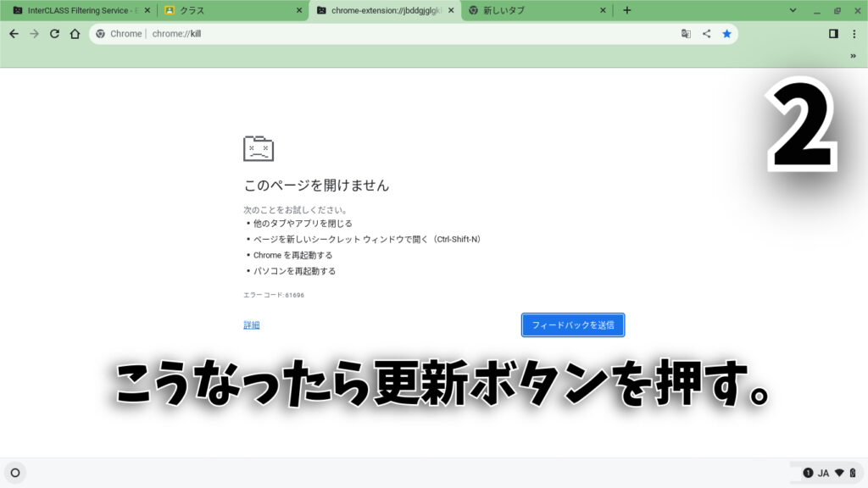868x488 pixels.
Task: Click the share page icon
Action: tap(706, 34)
